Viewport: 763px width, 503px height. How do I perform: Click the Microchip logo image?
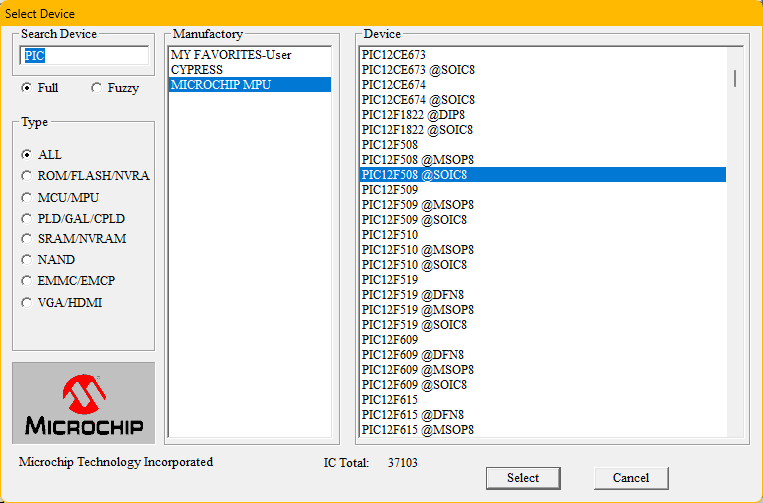(84, 403)
